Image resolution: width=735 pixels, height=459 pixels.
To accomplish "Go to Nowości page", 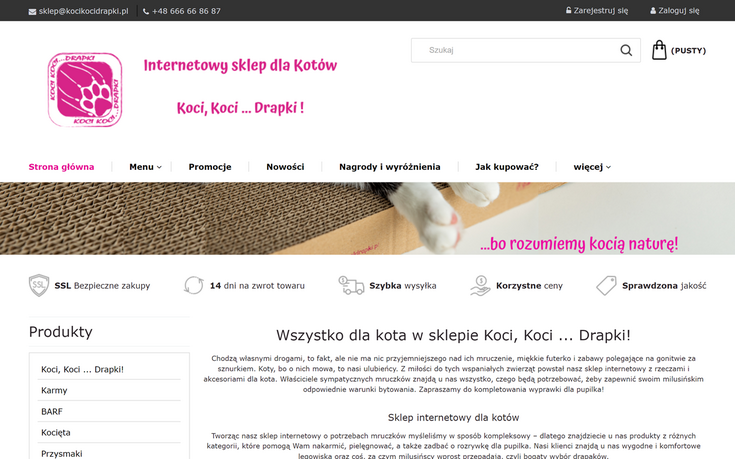I will pos(285,167).
